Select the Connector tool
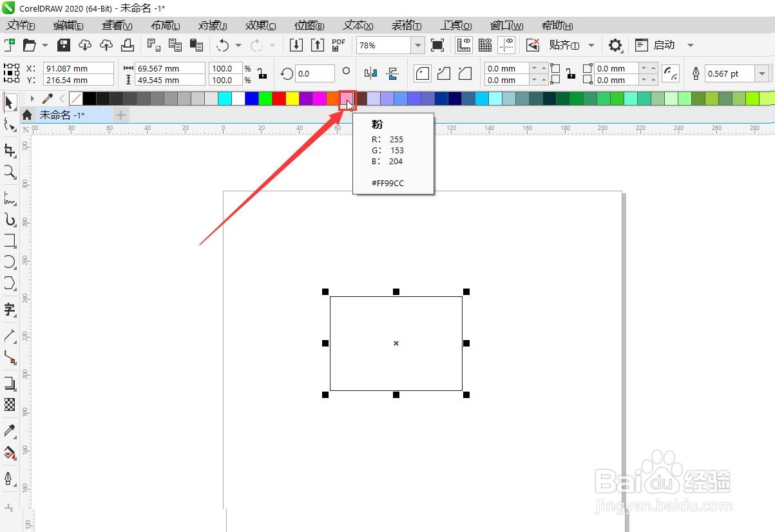This screenshot has height=532, width=775. 9,357
